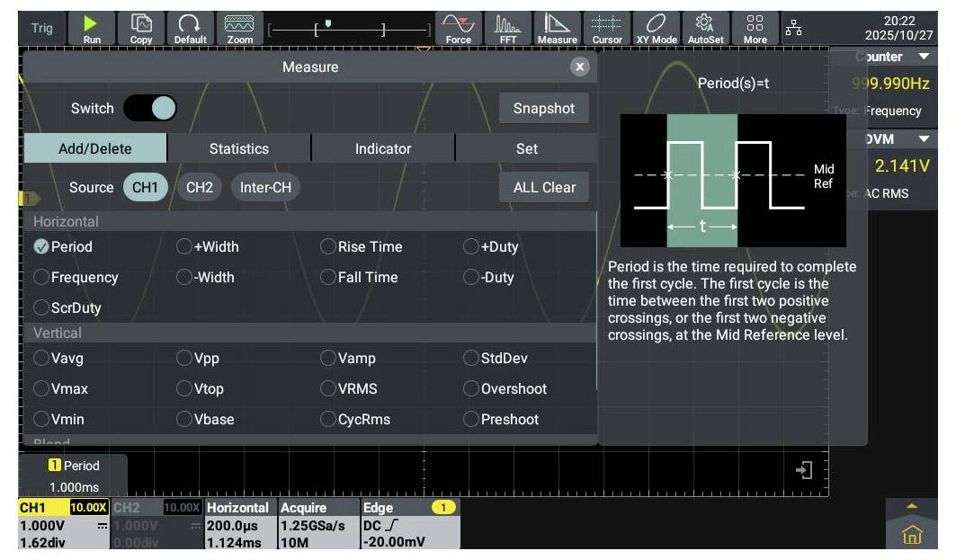Click the Snapshot button
This screenshot has height=560, width=956.
(543, 109)
